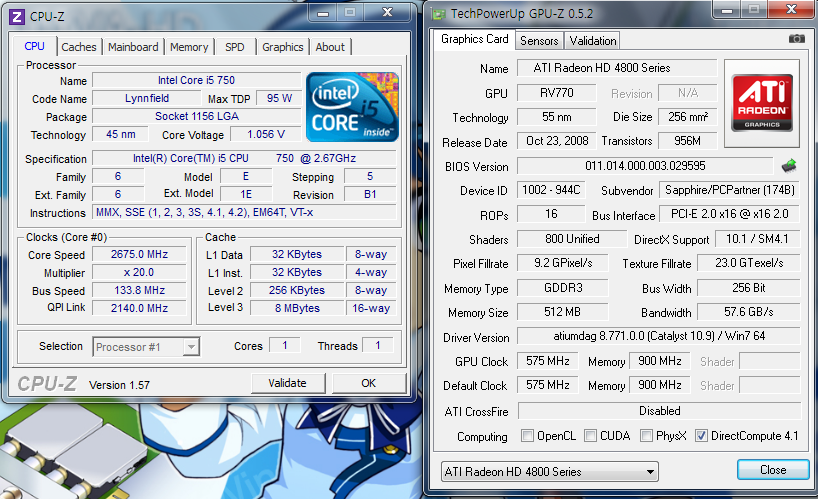The height and width of the screenshot is (499, 818).
Task: Click the Close button in GPU-Z
Action: (772, 470)
